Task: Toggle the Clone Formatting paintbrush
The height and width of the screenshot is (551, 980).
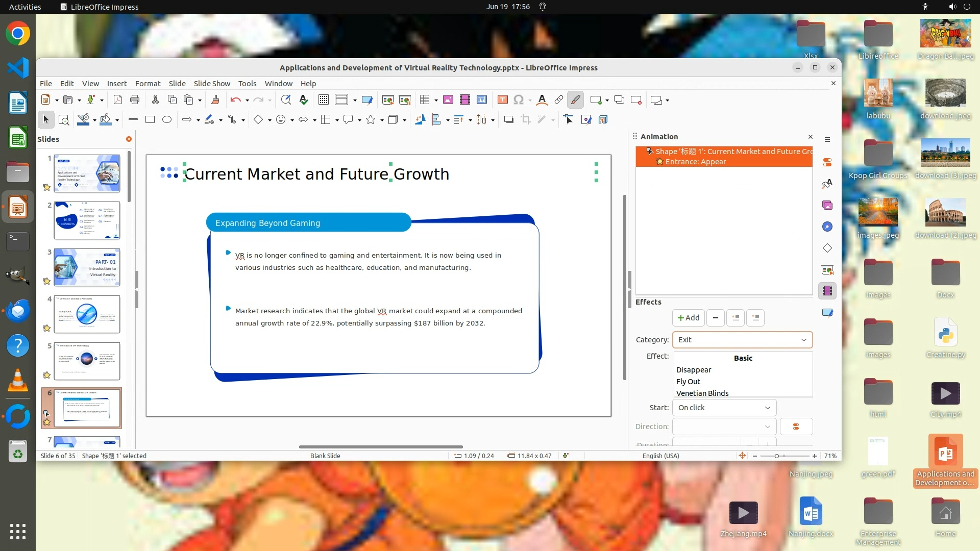Action: pos(215,100)
